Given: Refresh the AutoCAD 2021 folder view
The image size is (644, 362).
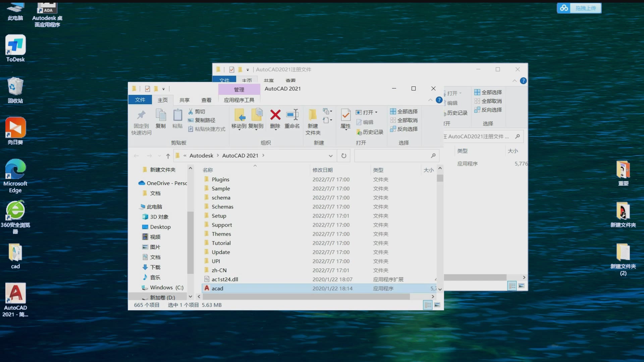Looking at the screenshot, I should tap(344, 156).
